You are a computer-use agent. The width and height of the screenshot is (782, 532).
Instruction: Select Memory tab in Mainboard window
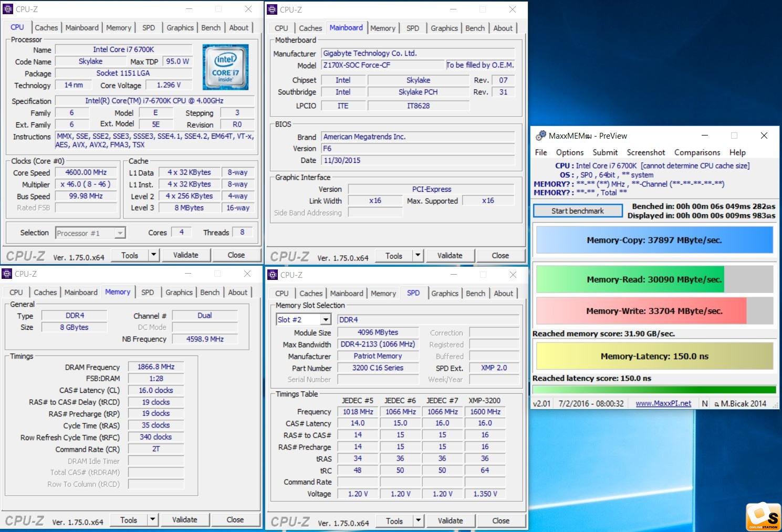(383, 28)
